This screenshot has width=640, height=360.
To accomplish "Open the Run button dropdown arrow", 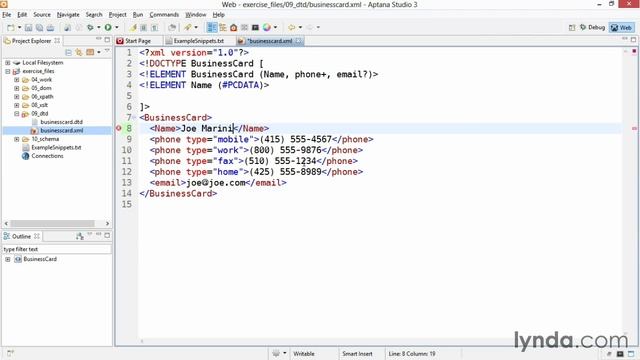I will tap(116, 27).
